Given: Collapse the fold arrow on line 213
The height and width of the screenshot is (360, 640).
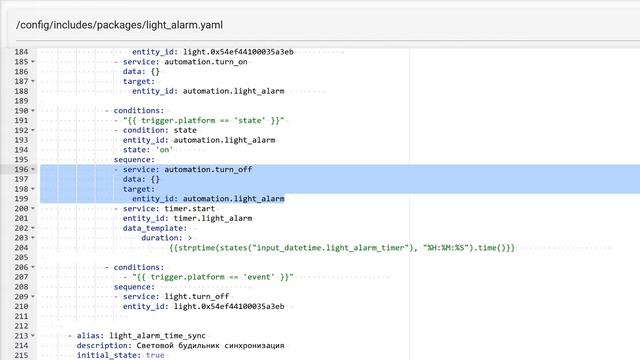Looking at the screenshot, I should click(x=33, y=336).
